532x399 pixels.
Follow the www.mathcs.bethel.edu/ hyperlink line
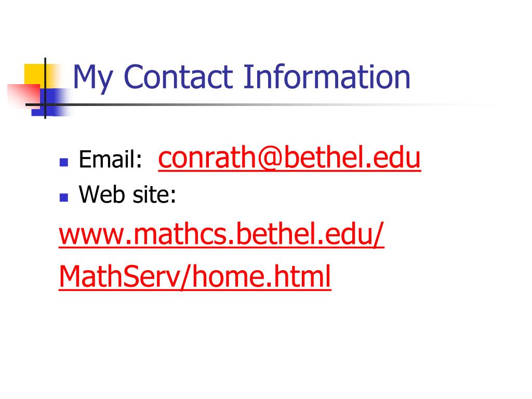tap(221, 234)
